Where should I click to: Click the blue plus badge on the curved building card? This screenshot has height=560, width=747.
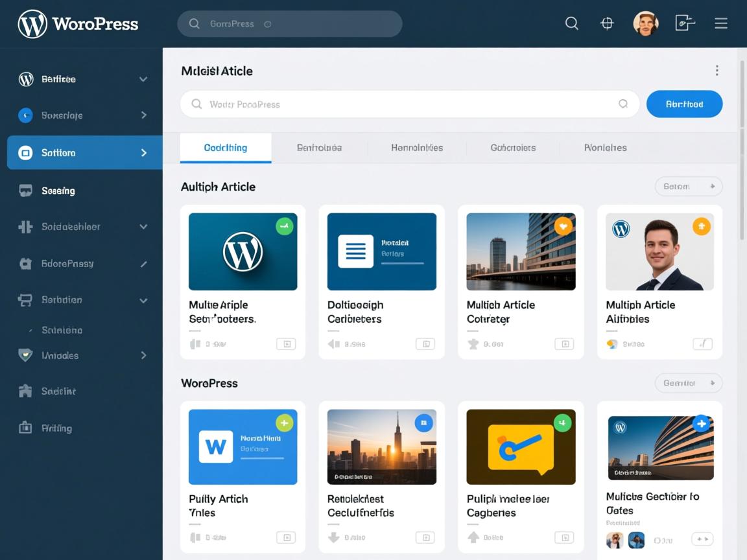click(x=700, y=424)
